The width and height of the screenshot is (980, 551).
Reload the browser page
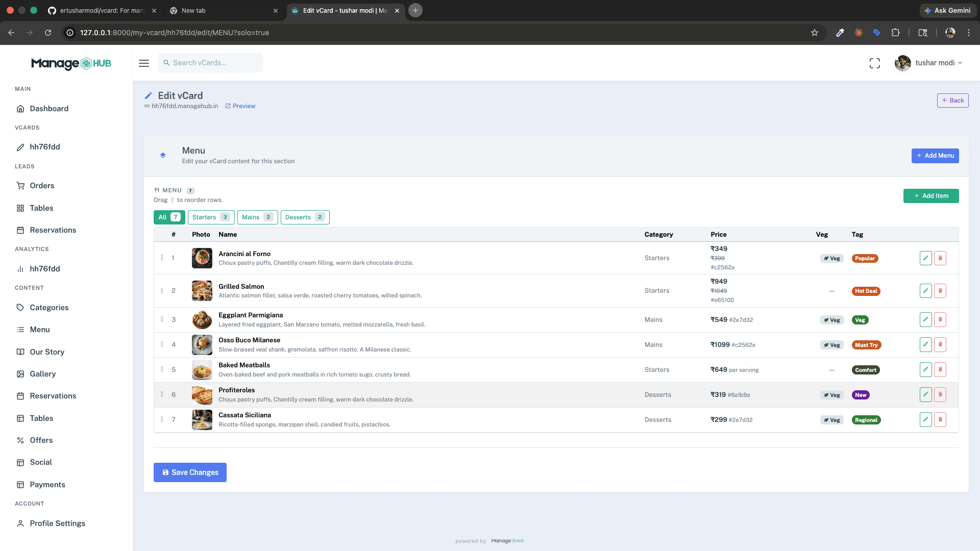coord(48,33)
